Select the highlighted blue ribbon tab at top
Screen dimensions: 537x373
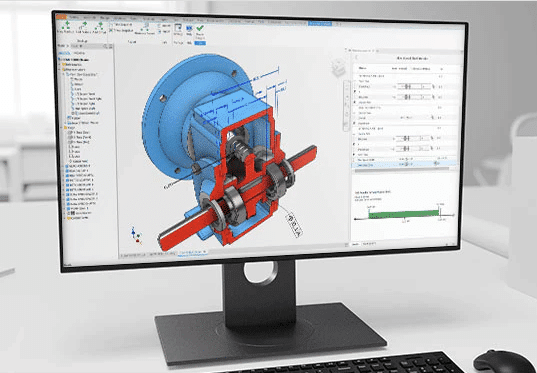(x=320, y=24)
